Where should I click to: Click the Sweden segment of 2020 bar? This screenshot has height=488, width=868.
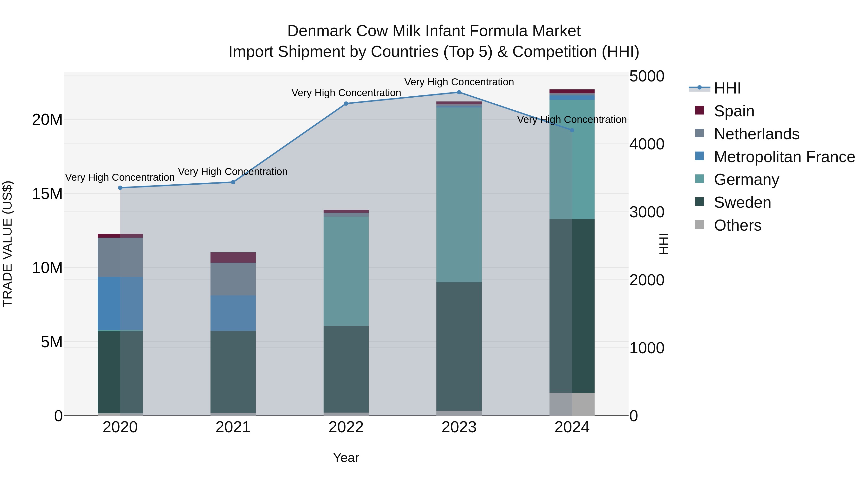120,372
